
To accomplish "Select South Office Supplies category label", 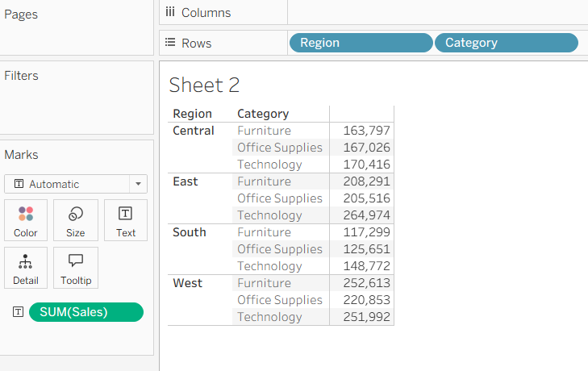I will point(279,249).
